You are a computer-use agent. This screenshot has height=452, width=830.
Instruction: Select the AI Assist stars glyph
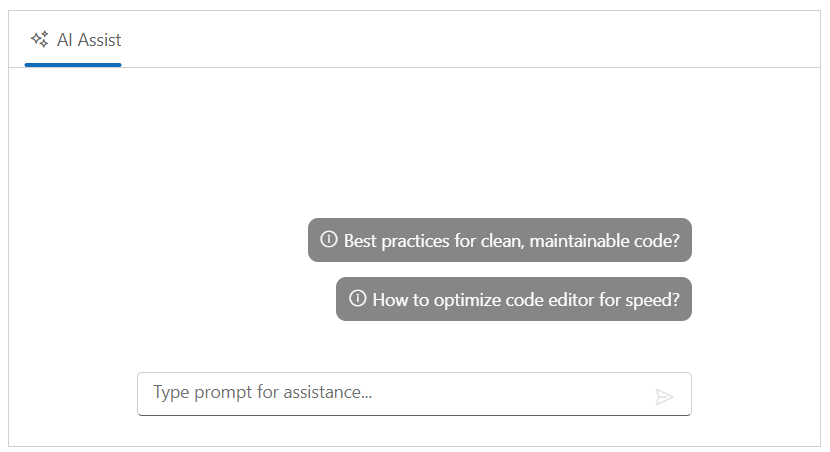(40, 40)
